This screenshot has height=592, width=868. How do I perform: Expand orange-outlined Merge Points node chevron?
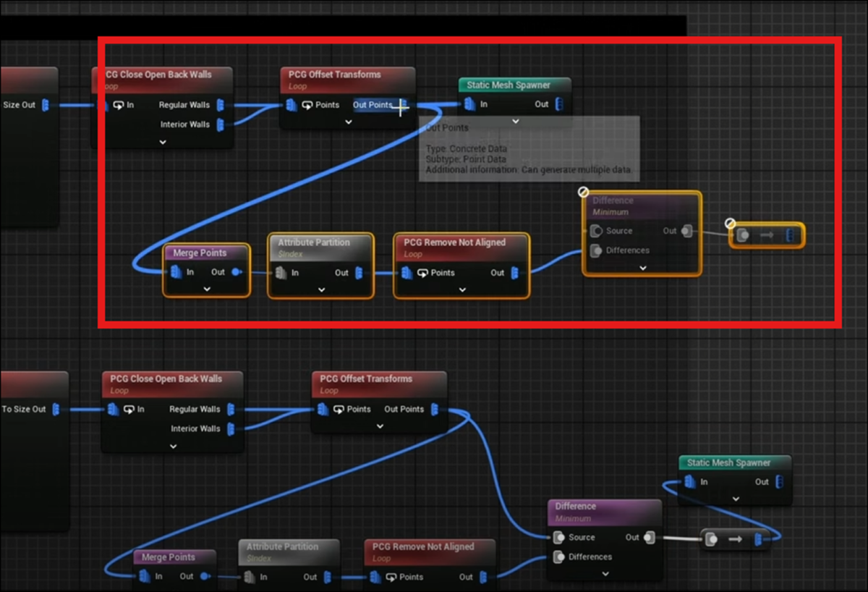point(207,289)
